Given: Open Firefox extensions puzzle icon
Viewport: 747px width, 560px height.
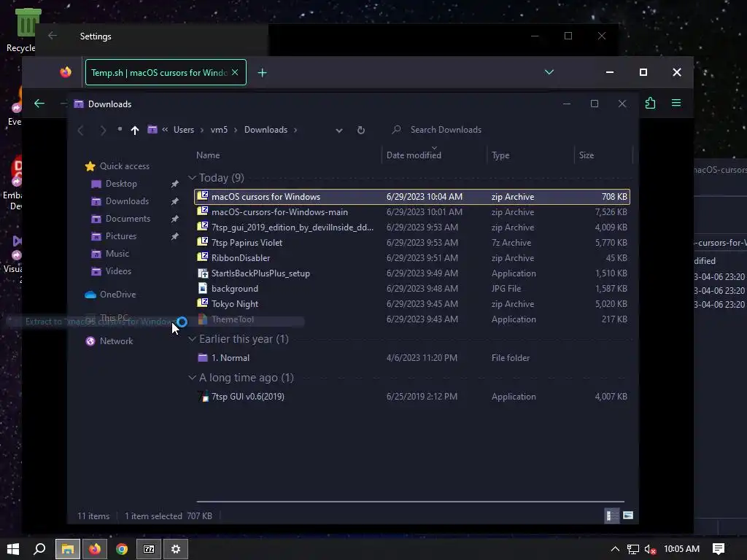Looking at the screenshot, I should [650, 104].
